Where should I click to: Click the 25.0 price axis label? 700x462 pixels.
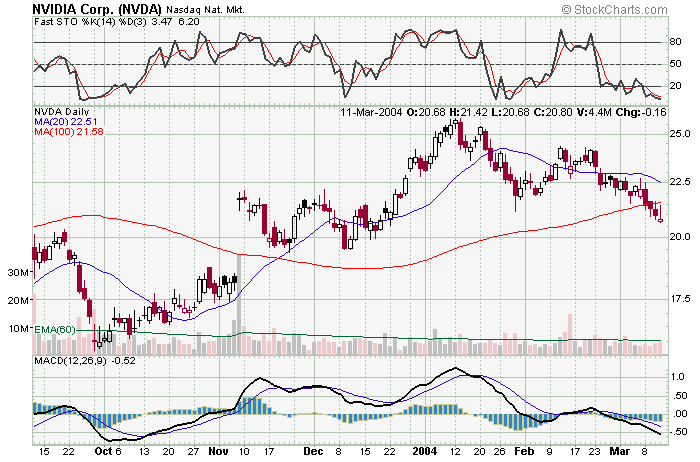679,133
